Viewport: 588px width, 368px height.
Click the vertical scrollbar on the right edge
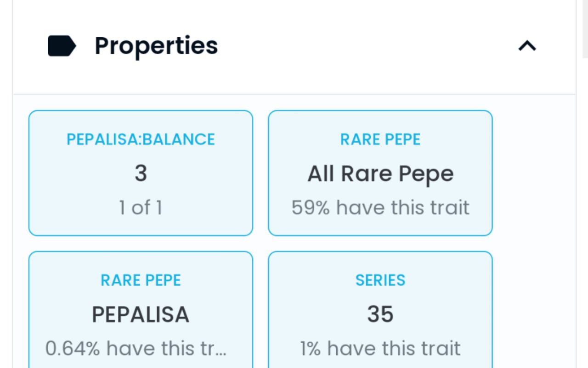585,28
